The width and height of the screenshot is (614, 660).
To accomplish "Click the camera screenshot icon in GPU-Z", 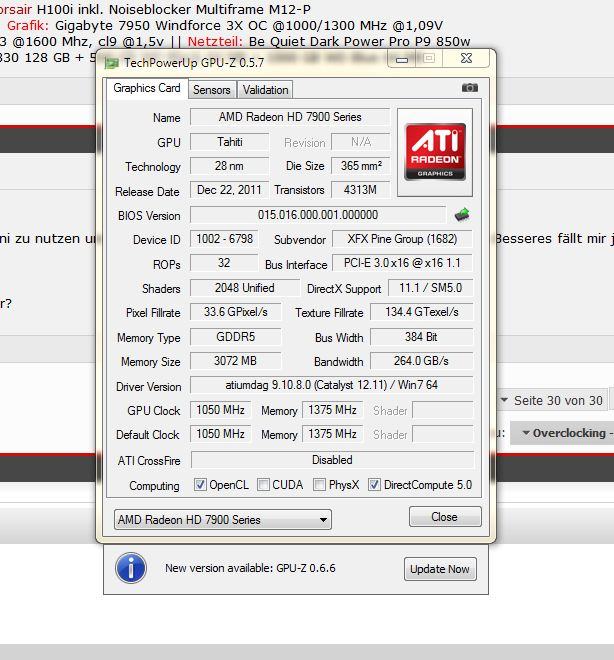I will pos(470,88).
